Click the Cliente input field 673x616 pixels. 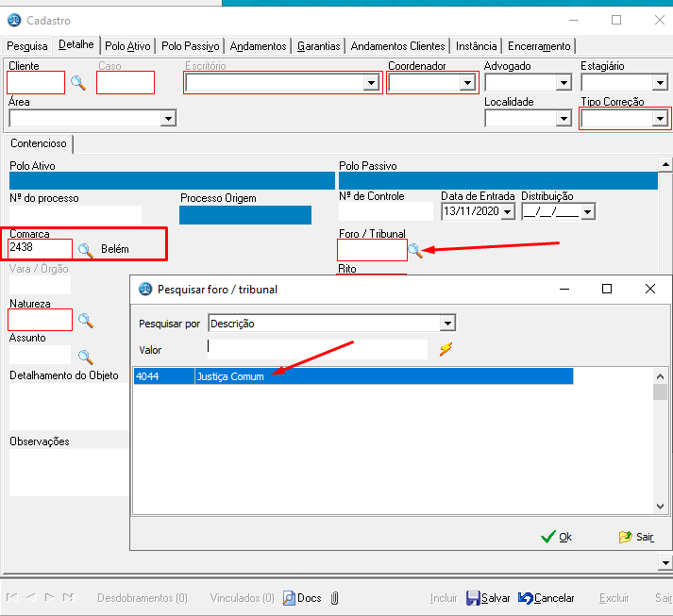click(36, 82)
